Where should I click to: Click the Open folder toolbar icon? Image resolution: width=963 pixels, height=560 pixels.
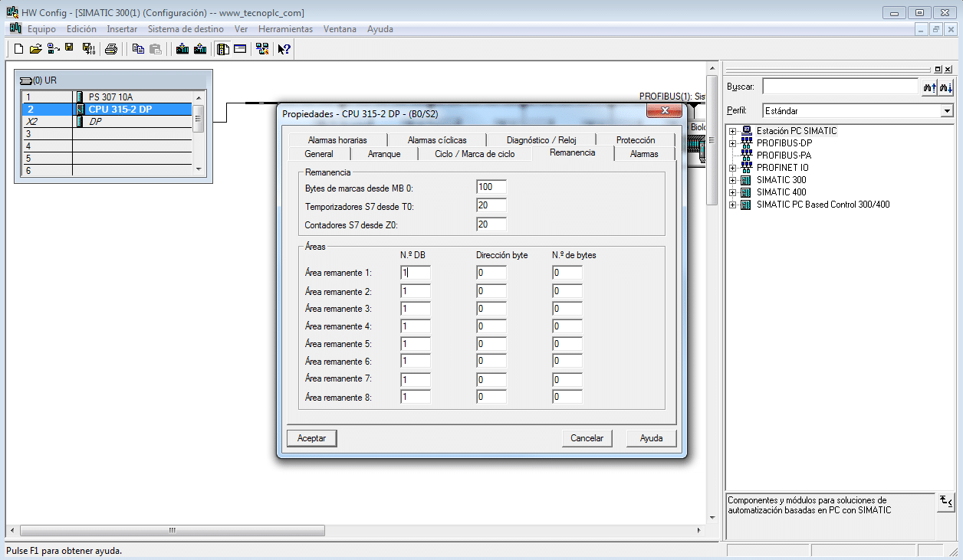click(x=35, y=49)
